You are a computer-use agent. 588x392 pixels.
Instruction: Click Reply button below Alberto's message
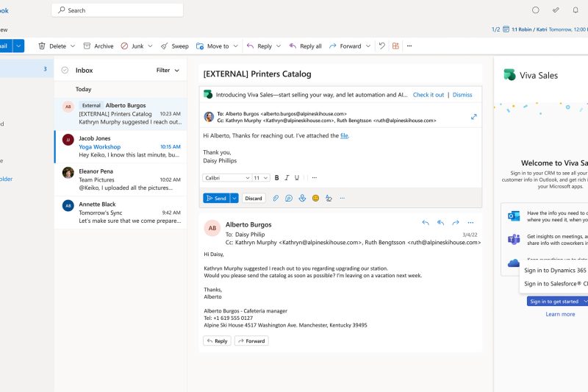click(x=218, y=341)
